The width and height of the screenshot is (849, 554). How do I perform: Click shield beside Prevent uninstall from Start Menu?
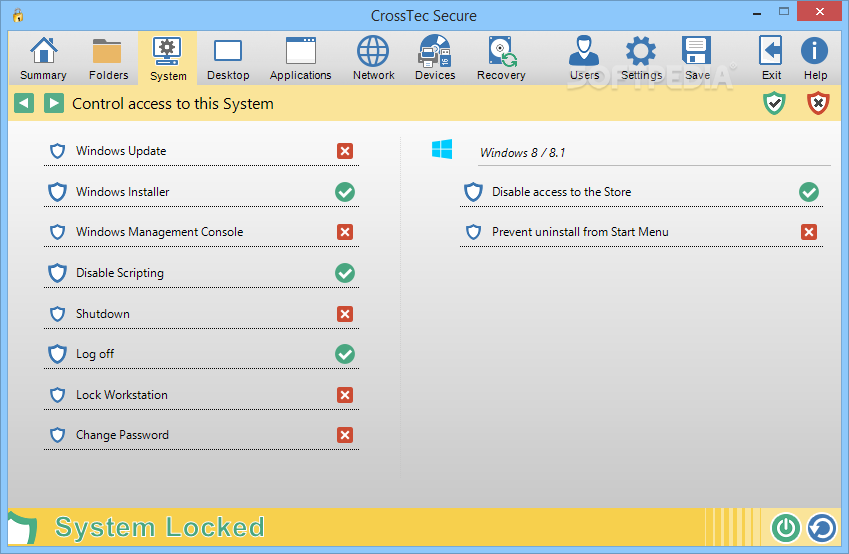coord(473,232)
